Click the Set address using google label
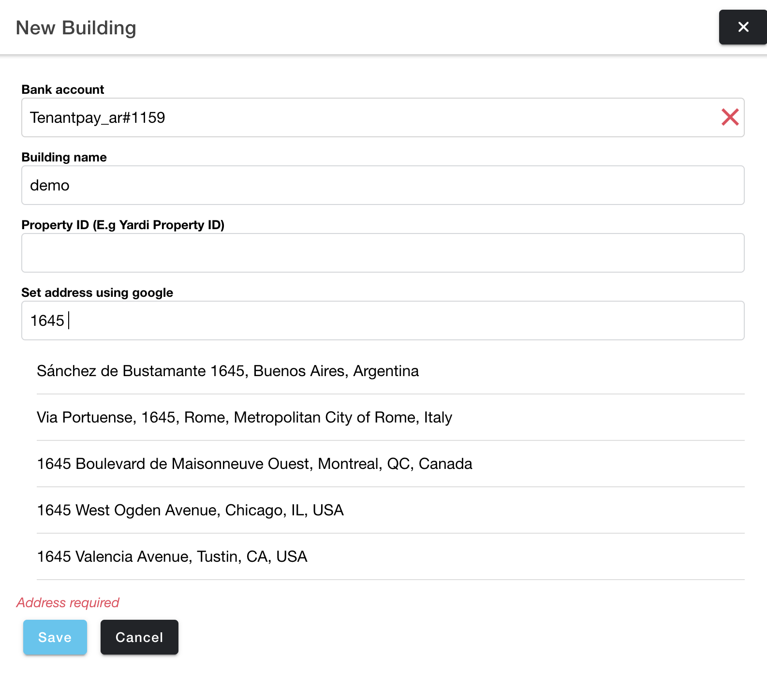 97,292
